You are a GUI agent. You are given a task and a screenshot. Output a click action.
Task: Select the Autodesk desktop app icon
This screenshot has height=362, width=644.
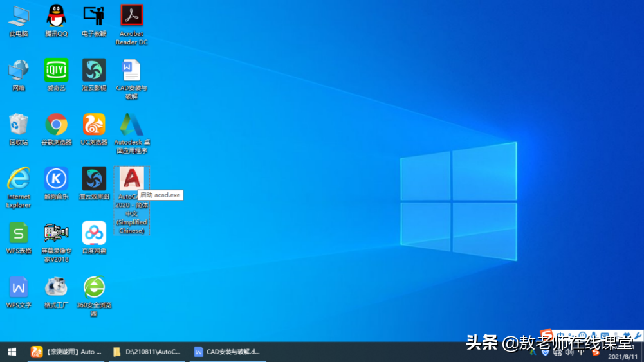click(x=132, y=125)
